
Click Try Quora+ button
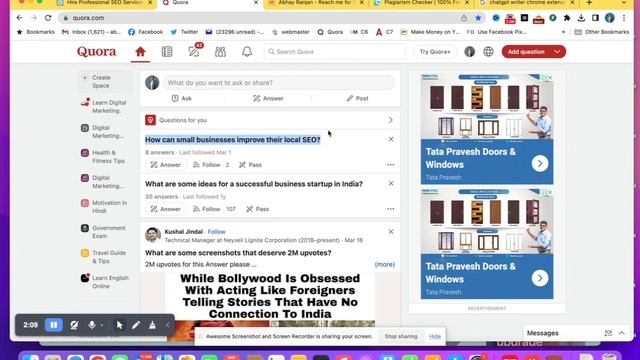pos(435,52)
